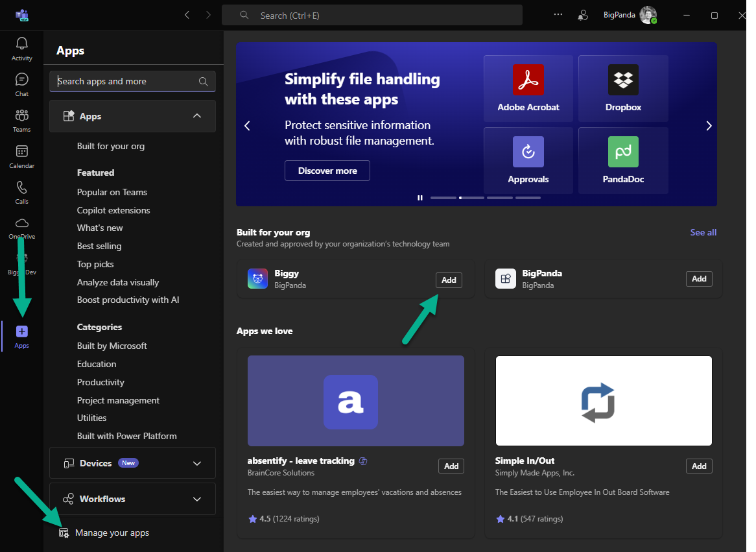Pause the banner carousel
Image resolution: width=756 pixels, height=552 pixels.
pyautogui.click(x=419, y=198)
